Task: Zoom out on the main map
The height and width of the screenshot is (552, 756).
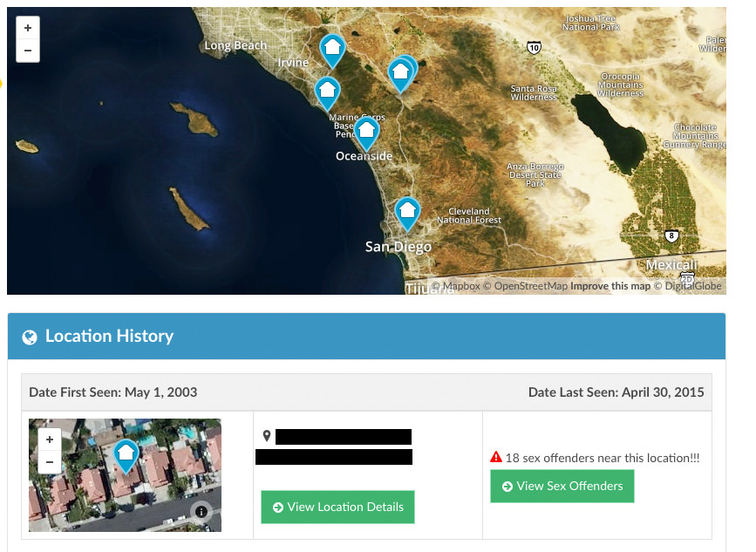Action: point(27,50)
